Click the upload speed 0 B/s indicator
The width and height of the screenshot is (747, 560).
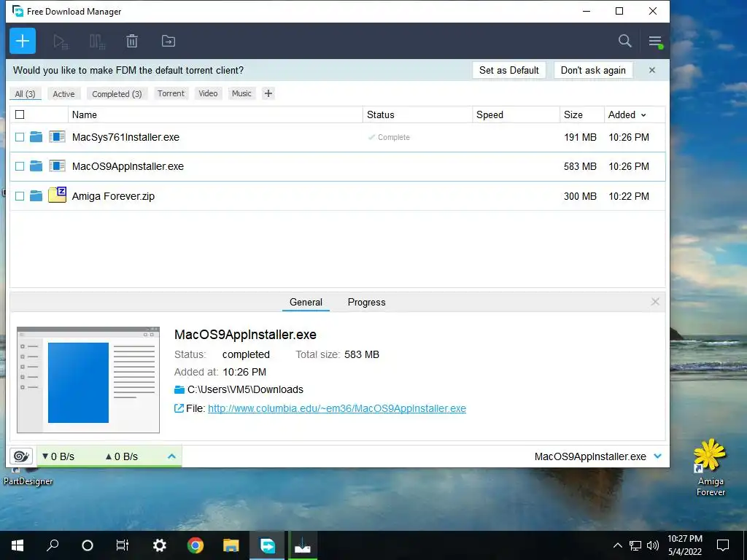(x=122, y=456)
